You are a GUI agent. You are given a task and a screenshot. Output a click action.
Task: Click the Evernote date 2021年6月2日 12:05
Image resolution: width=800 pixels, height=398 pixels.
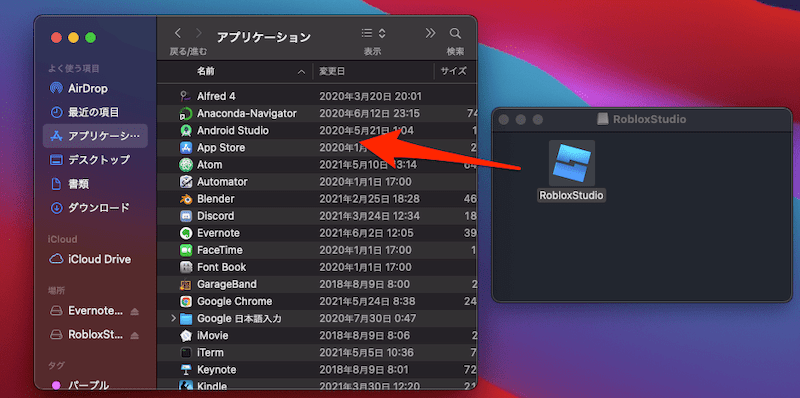coord(365,233)
